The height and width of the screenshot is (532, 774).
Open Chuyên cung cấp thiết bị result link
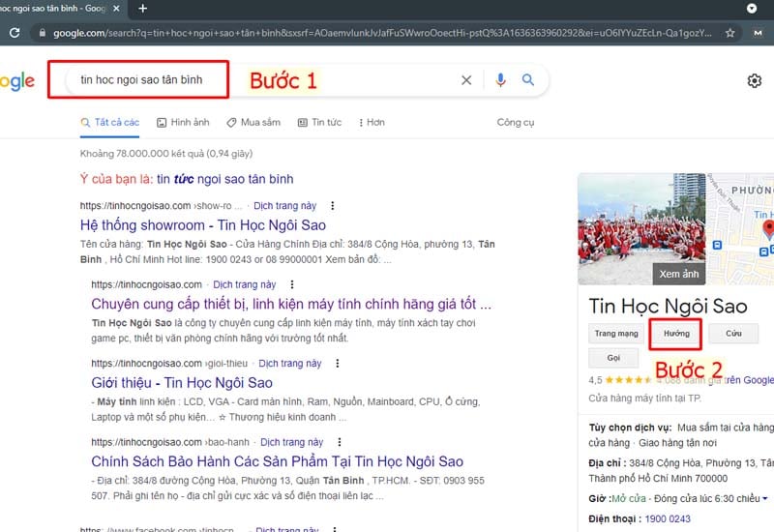[x=291, y=304]
